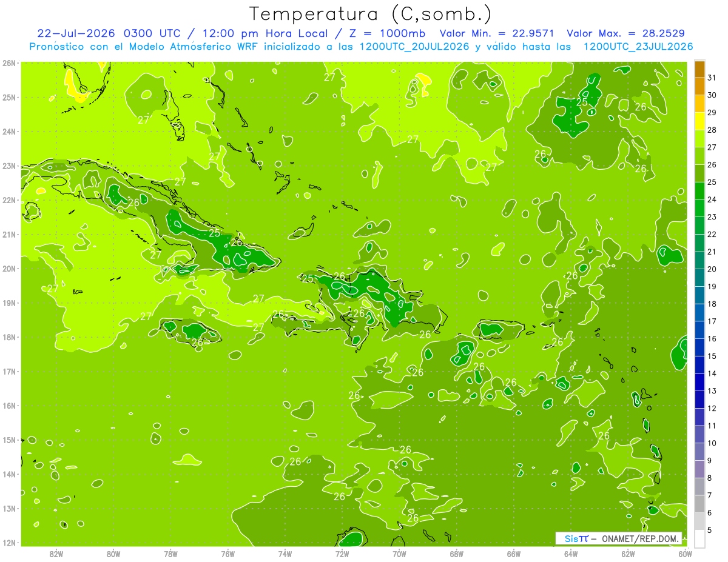Click the colorbar label "5"
Screen dimensions: 728x562
pos(710,530)
